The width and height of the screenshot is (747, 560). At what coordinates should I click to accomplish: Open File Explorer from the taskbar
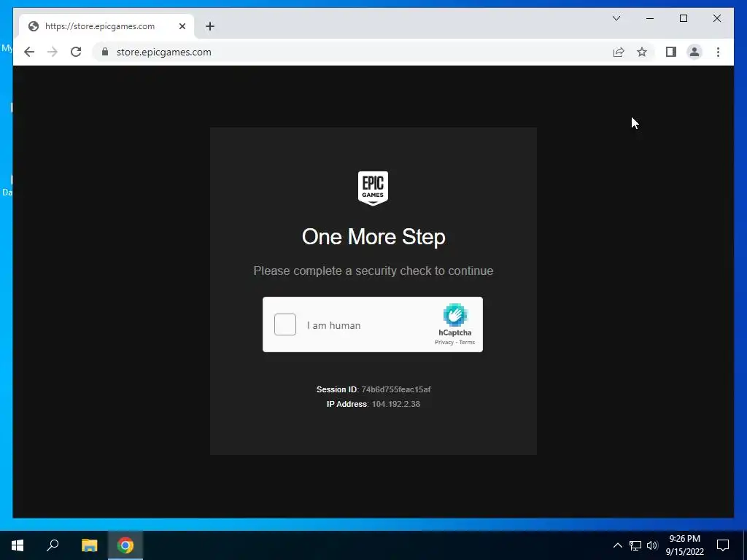point(89,545)
